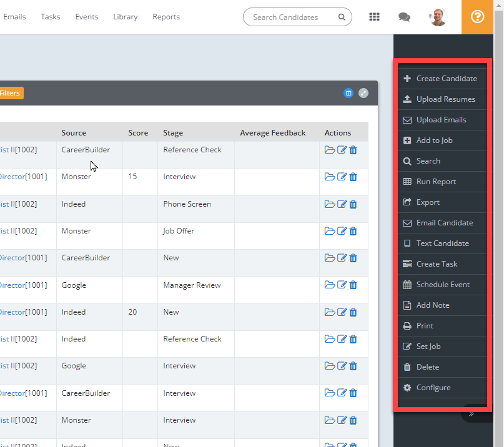Sort by the Score column header

click(138, 133)
